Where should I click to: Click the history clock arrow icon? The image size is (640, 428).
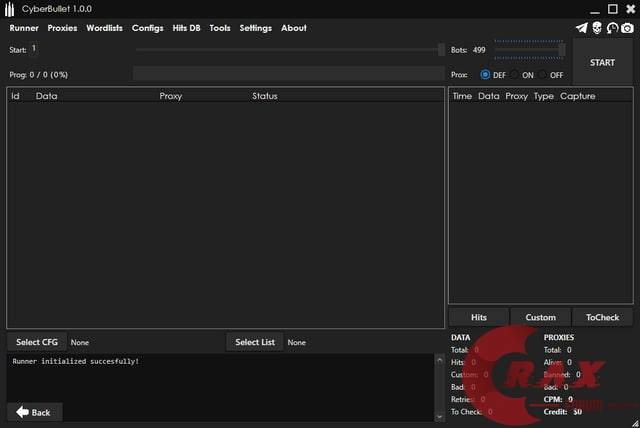click(x=612, y=28)
